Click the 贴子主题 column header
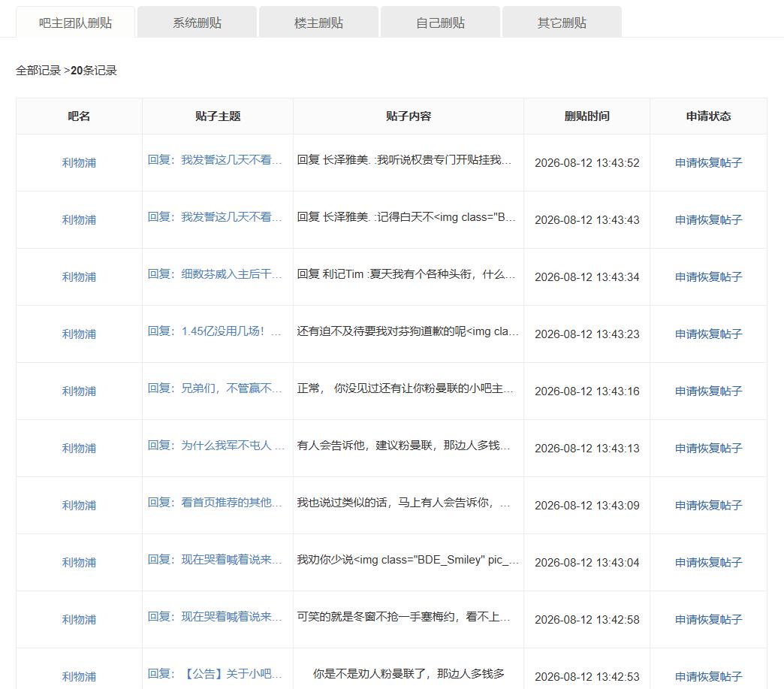Screen dimensions: 784x689 click(x=218, y=116)
